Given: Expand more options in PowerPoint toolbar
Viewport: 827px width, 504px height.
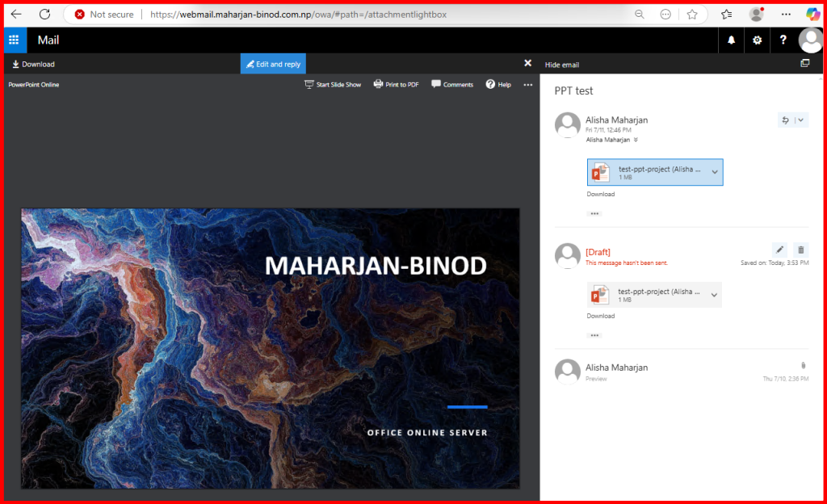Looking at the screenshot, I should 528,84.
